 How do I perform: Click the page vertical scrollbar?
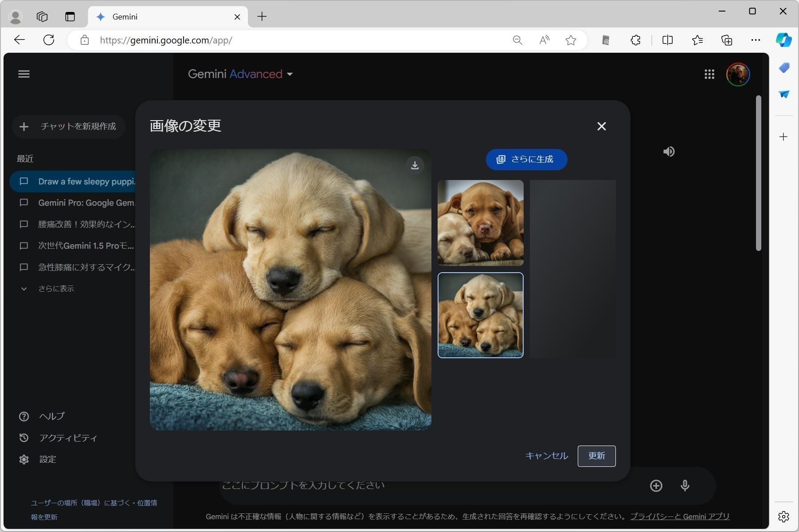(758, 173)
